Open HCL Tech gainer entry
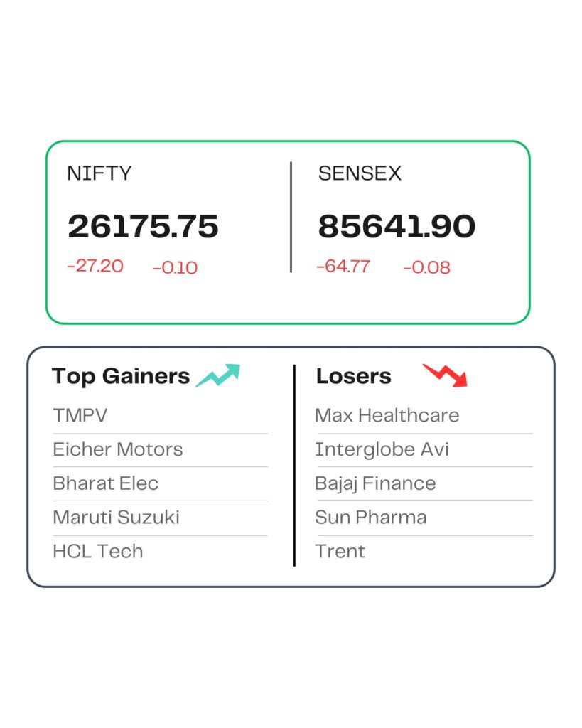 (98, 551)
